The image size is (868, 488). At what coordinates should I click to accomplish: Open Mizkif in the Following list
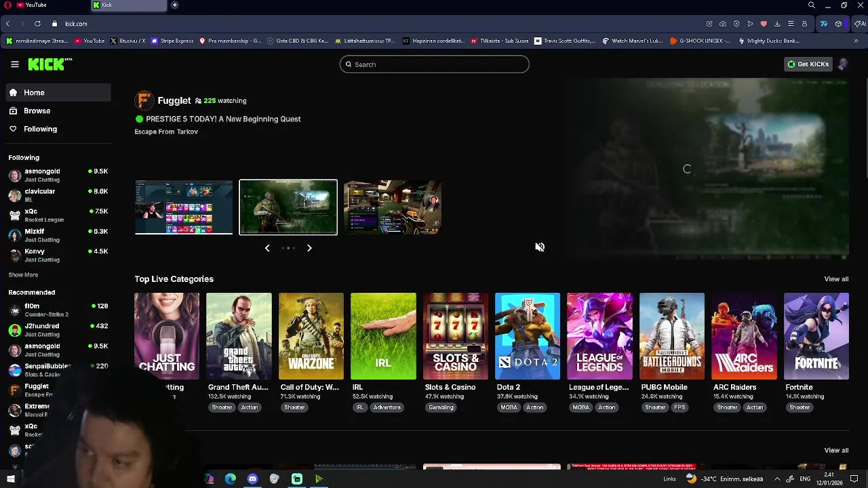pyautogui.click(x=58, y=235)
